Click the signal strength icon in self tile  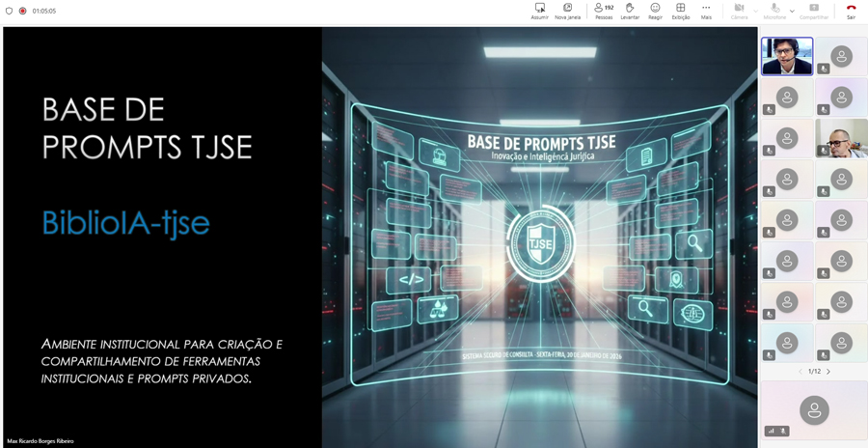pos(771,431)
